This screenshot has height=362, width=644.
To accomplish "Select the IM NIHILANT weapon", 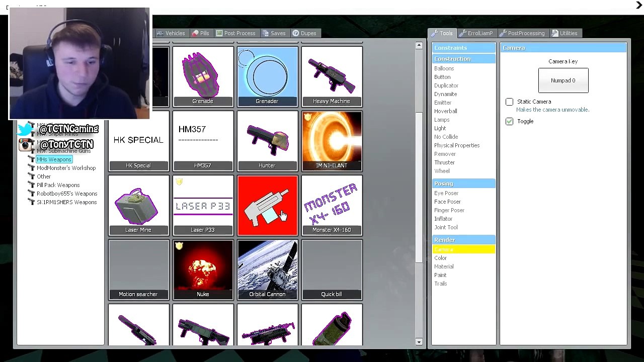I will point(332,141).
